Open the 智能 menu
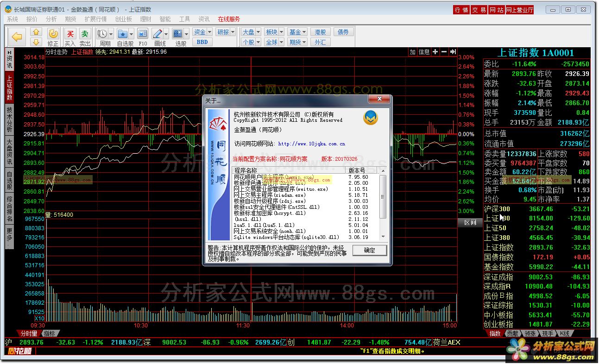 [165, 19]
